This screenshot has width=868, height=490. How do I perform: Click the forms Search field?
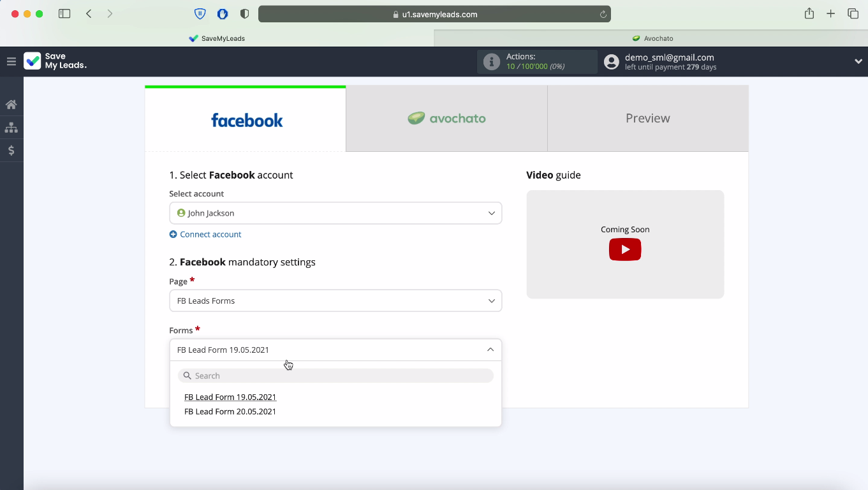[x=335, y=376]
